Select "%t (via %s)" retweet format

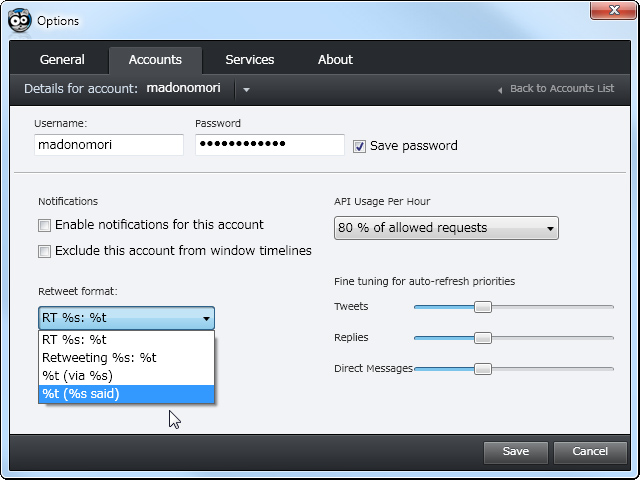77,375
